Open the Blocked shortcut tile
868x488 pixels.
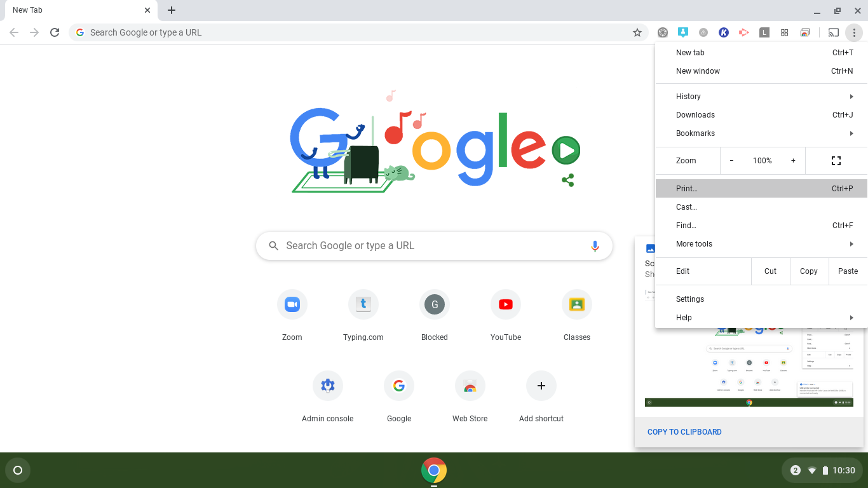[435, 315]
